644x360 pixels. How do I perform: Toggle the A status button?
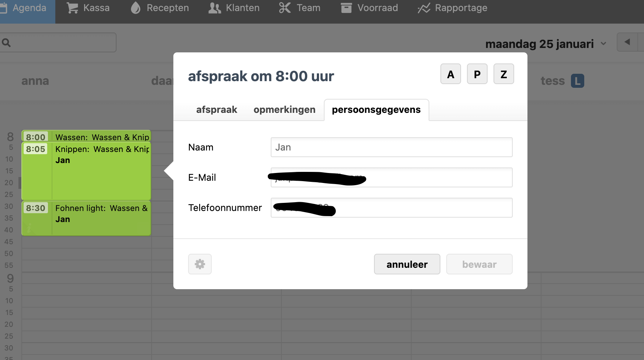point(450,74)
